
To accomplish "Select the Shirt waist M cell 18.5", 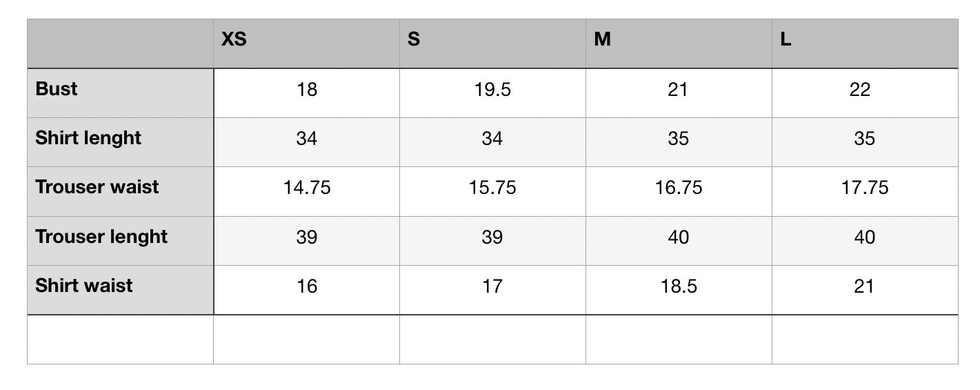I will tap(679, 289).
